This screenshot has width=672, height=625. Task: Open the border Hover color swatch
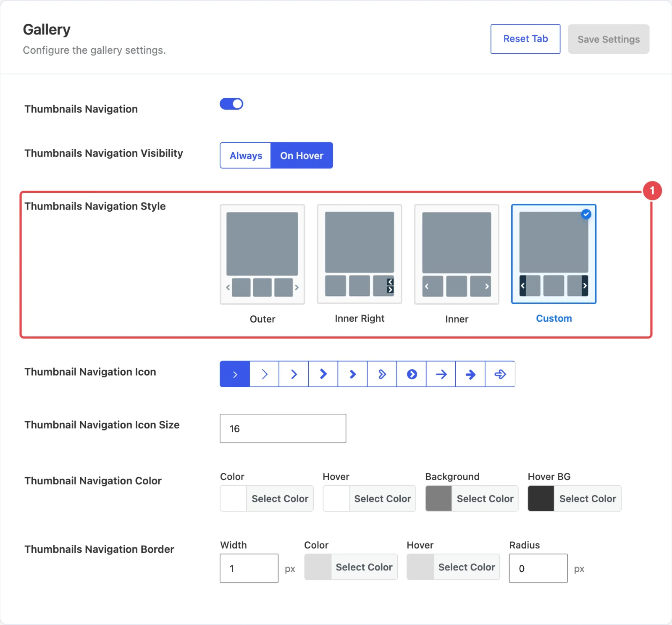click(x=420, y=567)
